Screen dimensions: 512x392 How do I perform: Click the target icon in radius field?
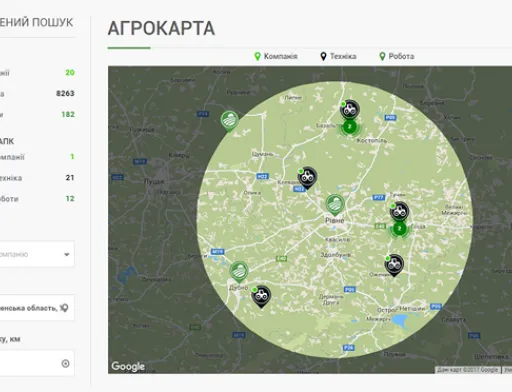[66, 363]
